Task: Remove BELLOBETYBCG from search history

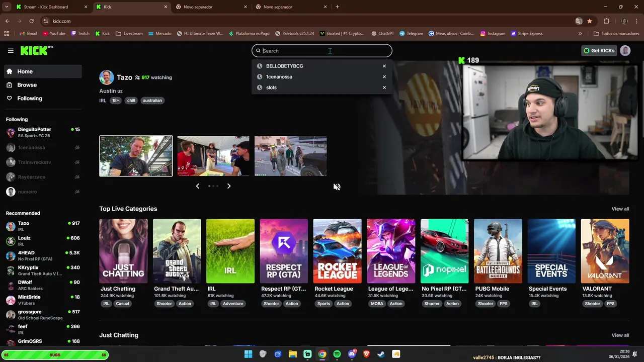Action: click(x=384, y=66)
